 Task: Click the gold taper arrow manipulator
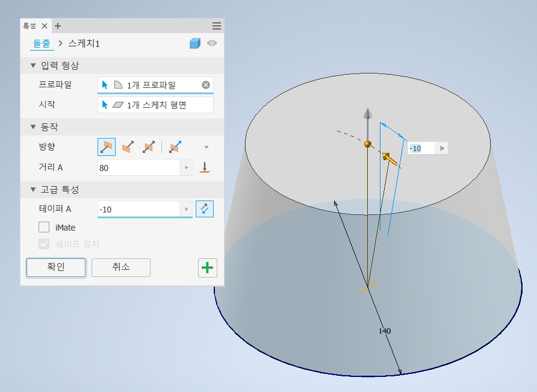click(x=390, y=159)
